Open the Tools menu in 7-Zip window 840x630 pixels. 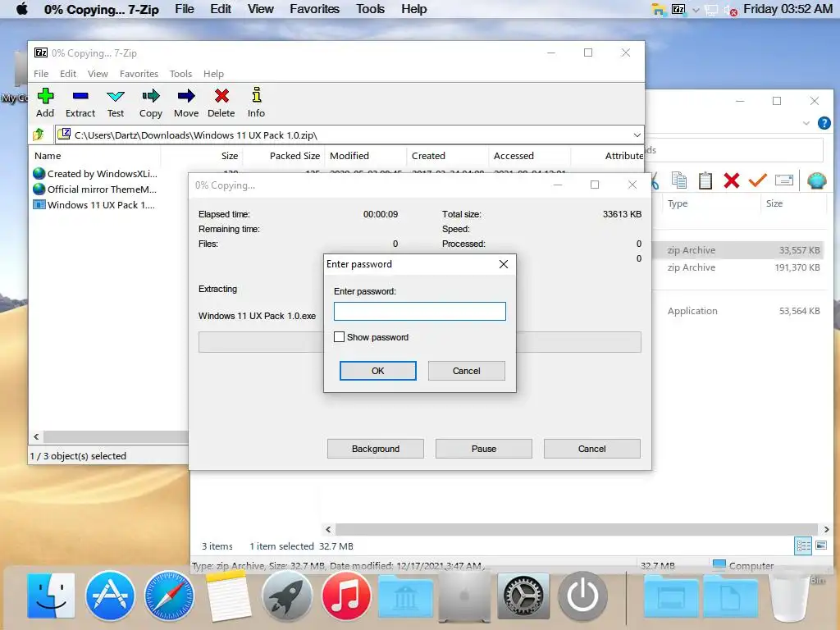coord(180,74)
